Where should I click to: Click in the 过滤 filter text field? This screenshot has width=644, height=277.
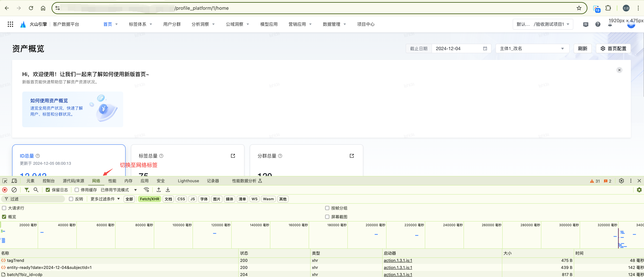(33, 199)
